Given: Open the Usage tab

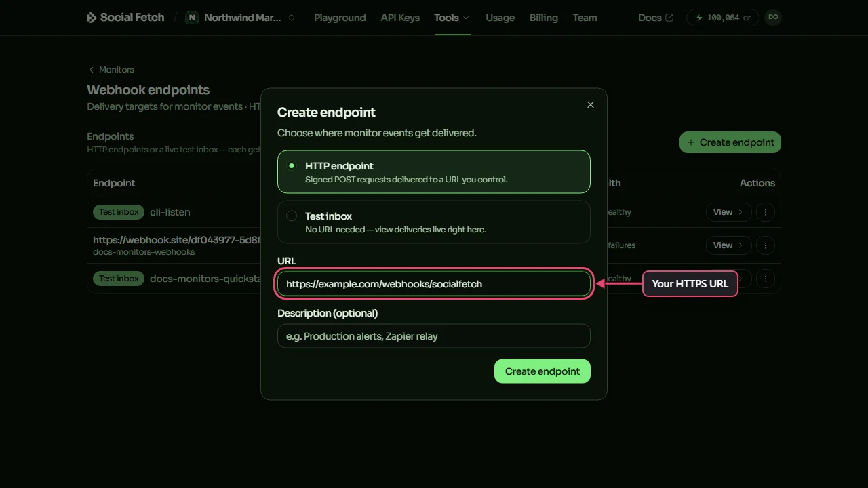Looking at the screenshot, I should 500,18.
